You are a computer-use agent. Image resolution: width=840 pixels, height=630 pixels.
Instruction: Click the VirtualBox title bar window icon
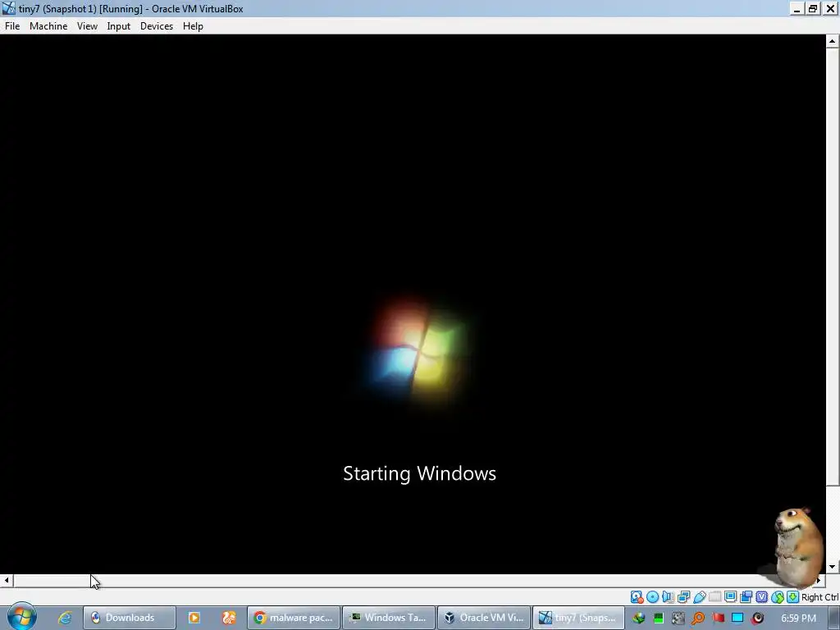[9, 8]
